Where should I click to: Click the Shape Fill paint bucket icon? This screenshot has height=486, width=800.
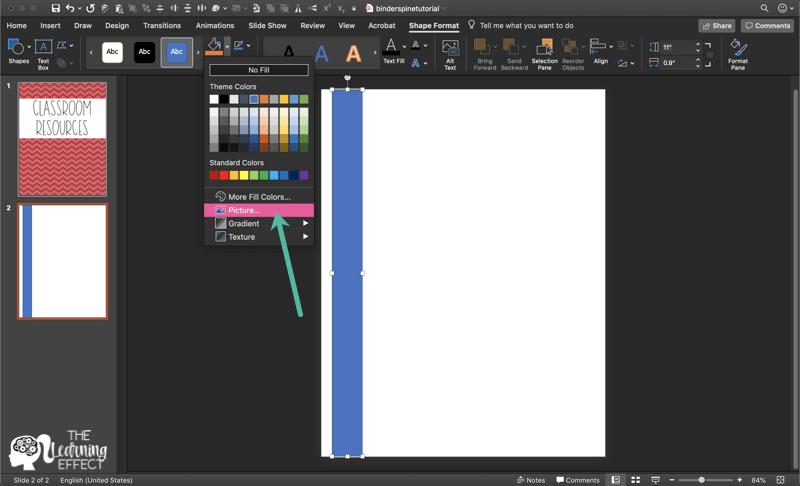pyautogui.click(x=214, y=46)
